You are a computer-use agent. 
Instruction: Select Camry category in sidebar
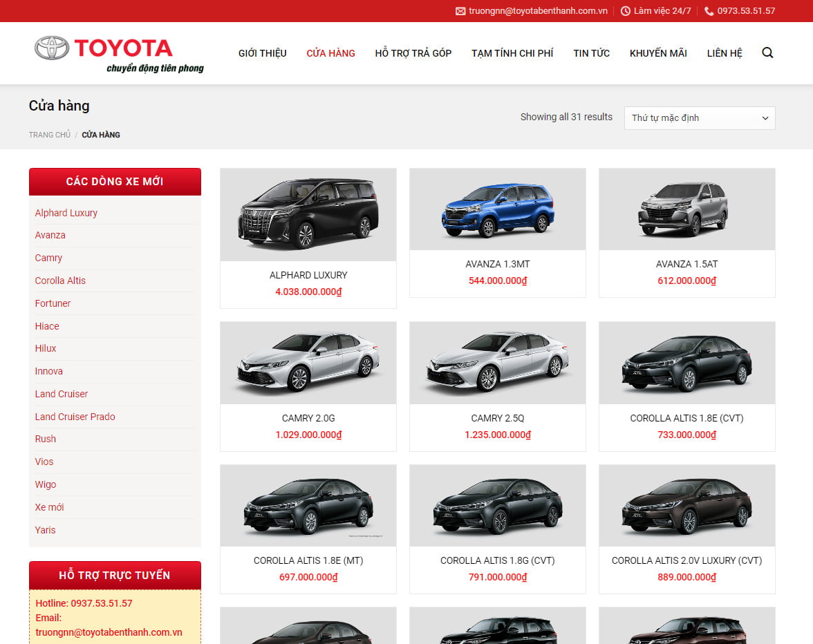click(48, 258)
